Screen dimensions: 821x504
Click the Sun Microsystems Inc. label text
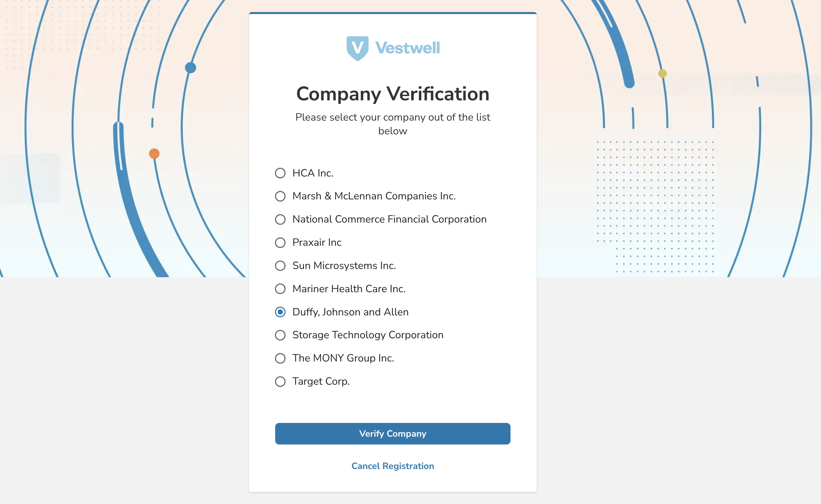coord(344,266)
